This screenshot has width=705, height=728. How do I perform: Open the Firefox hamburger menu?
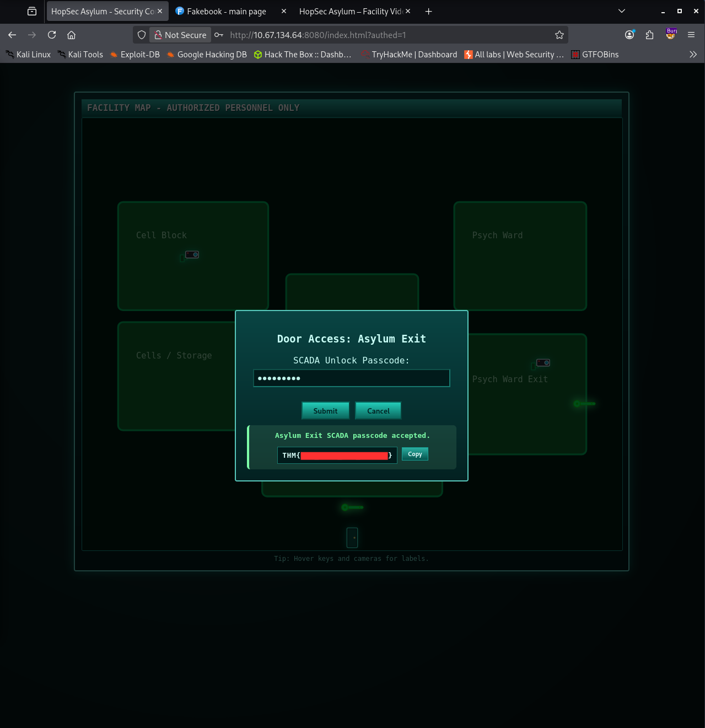(691, 35)
